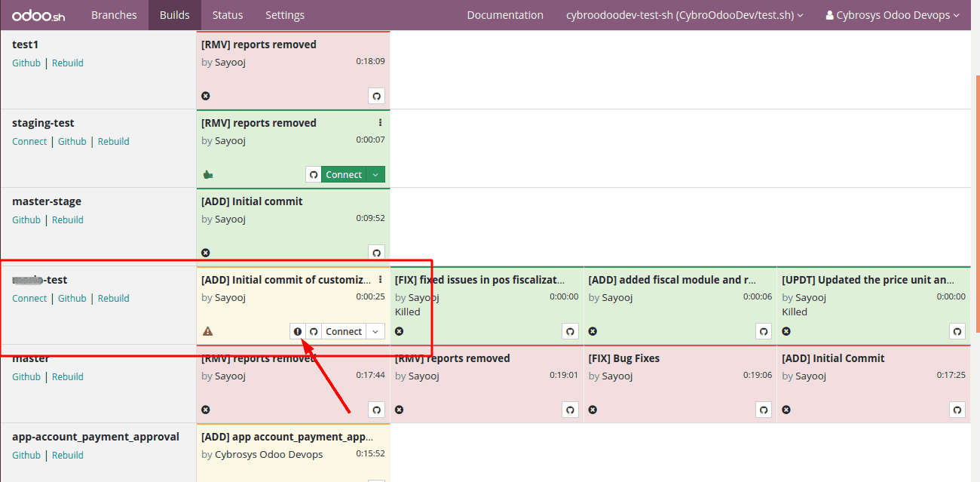This screenshot has width=980, height=482.
Task: Click Rebuild link under master branch
Action: (68, 376)
